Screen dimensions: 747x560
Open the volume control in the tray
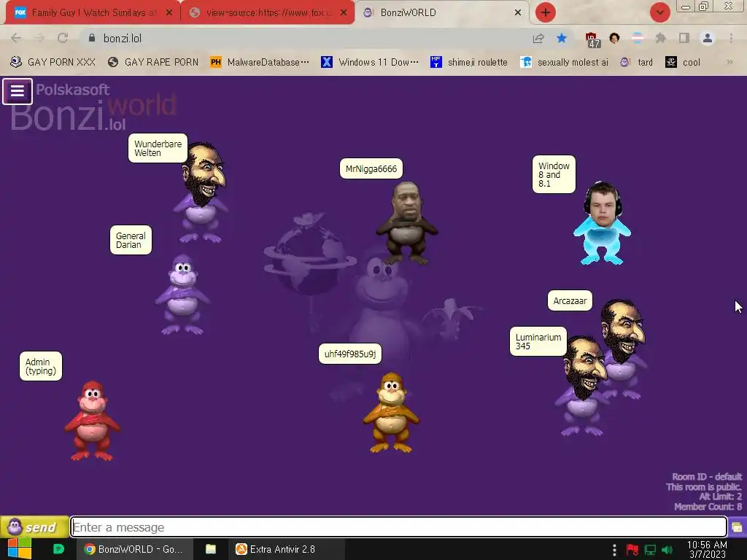[x=667, y=550]
